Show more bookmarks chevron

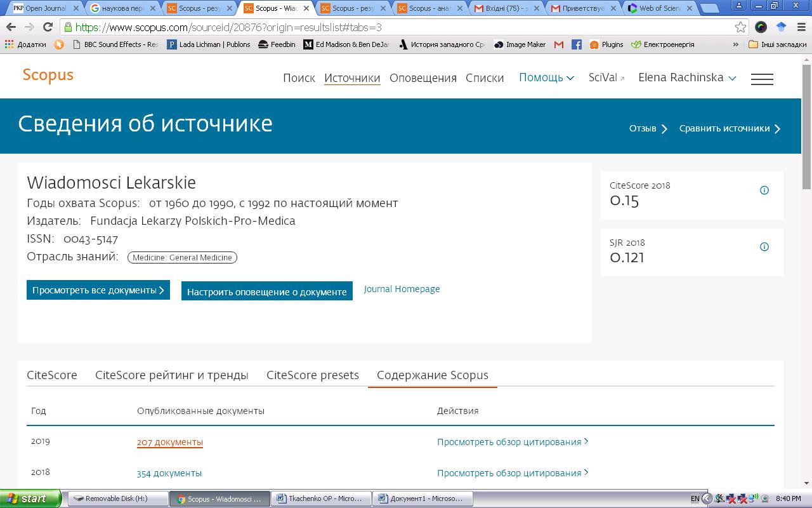tap(736, 44)
